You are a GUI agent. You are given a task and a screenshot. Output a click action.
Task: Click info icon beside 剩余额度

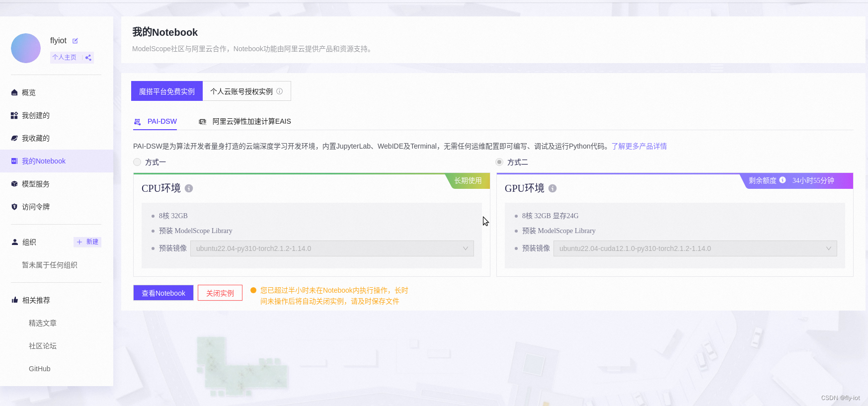(783, 180)
